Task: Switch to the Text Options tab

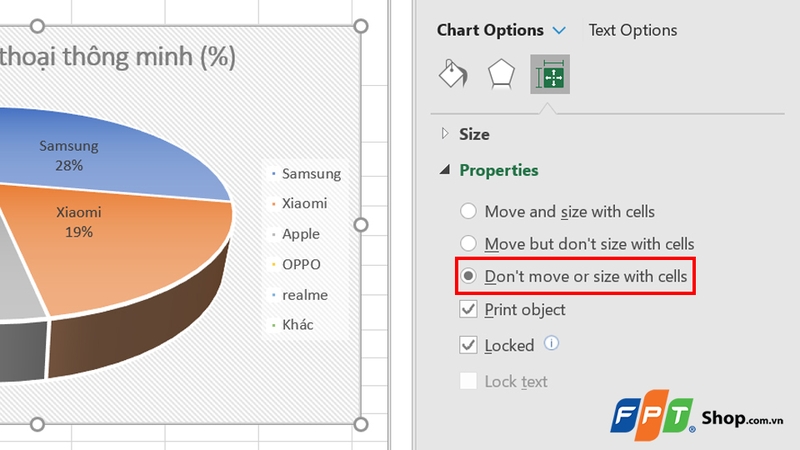Action: point(632,30)
